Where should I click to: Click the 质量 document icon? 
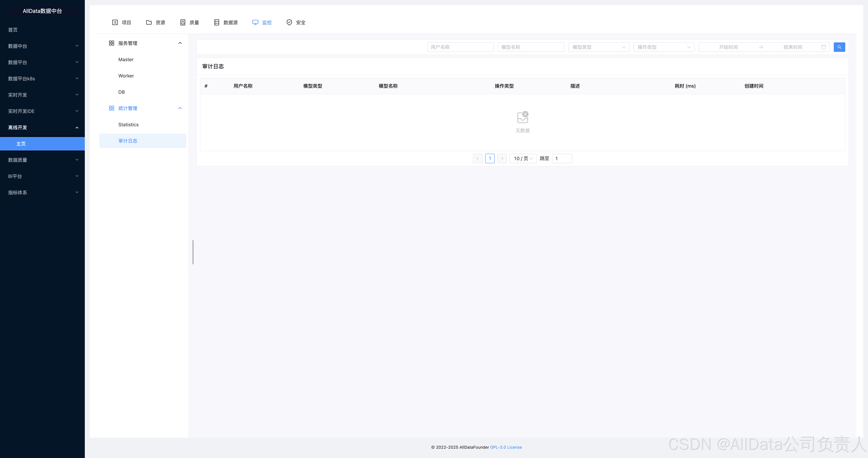[183, 23]
